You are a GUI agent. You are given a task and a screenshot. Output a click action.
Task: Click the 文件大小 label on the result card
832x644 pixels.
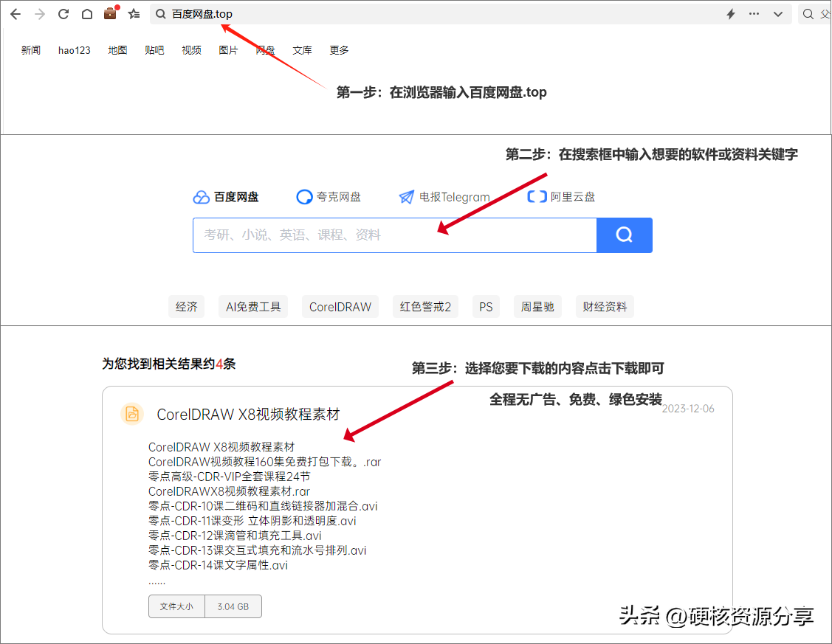point(176,607)
